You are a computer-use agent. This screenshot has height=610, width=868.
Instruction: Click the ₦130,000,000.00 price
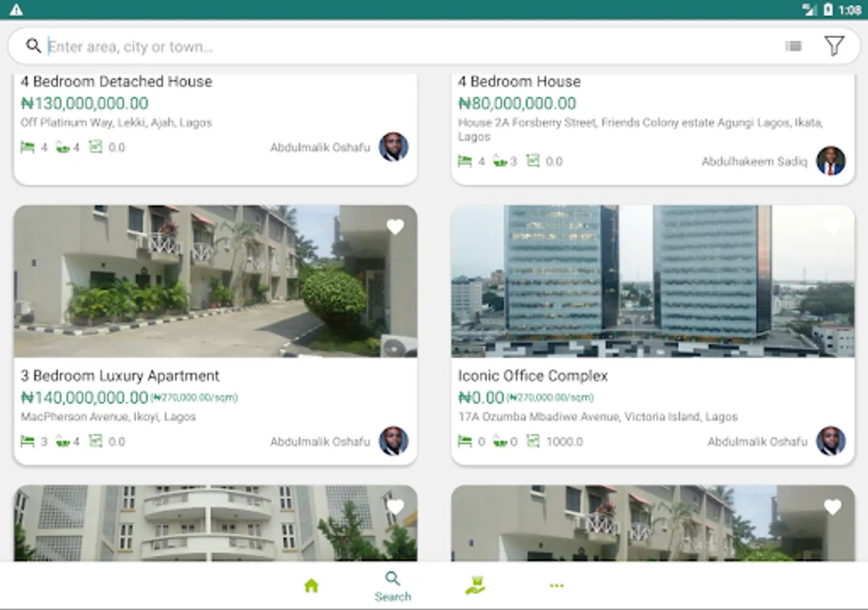[x=85, y=104]
